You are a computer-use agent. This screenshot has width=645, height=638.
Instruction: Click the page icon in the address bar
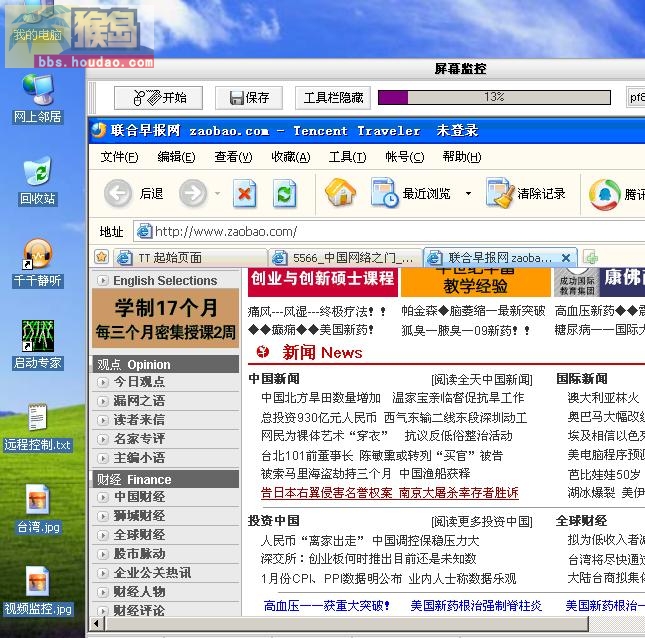click(x=144, y=231)
